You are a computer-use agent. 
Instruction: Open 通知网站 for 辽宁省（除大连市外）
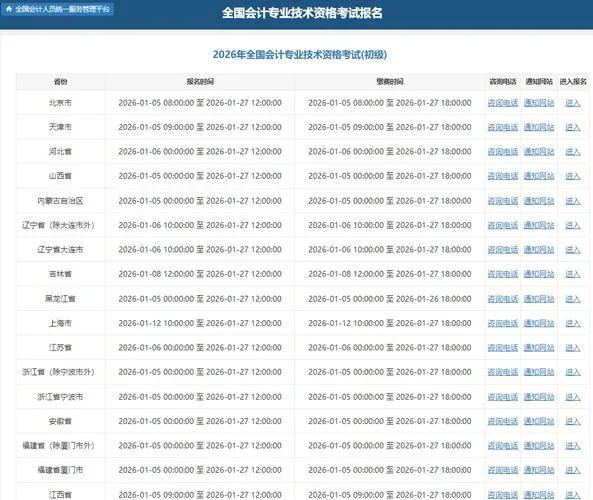click(539, 225)
